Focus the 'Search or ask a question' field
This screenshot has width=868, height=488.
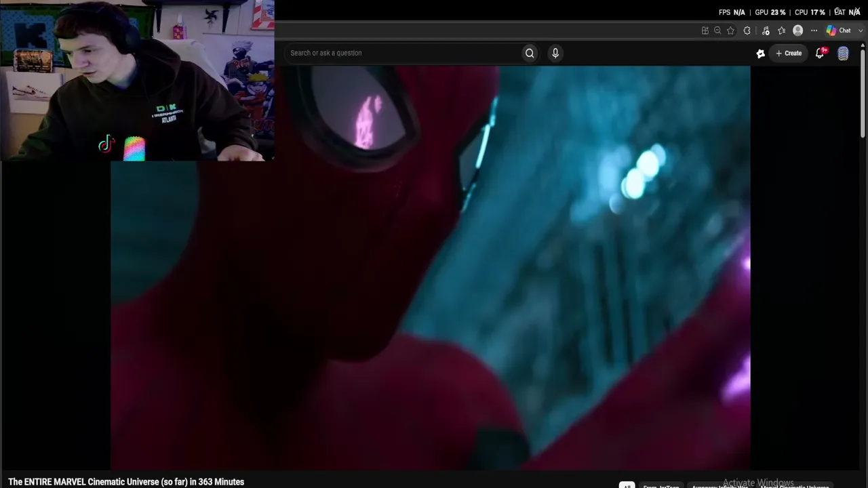click(403, 53)
